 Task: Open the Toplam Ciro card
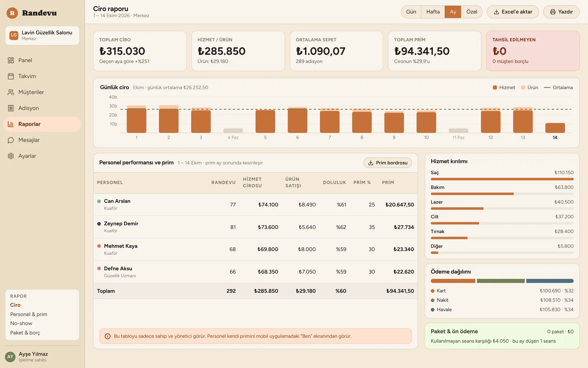140,51
